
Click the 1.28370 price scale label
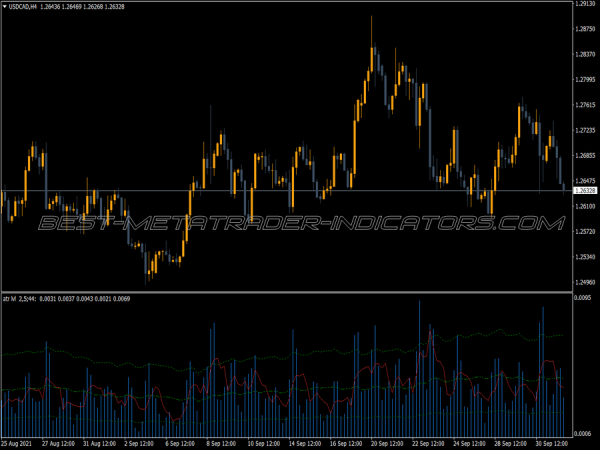585,54
